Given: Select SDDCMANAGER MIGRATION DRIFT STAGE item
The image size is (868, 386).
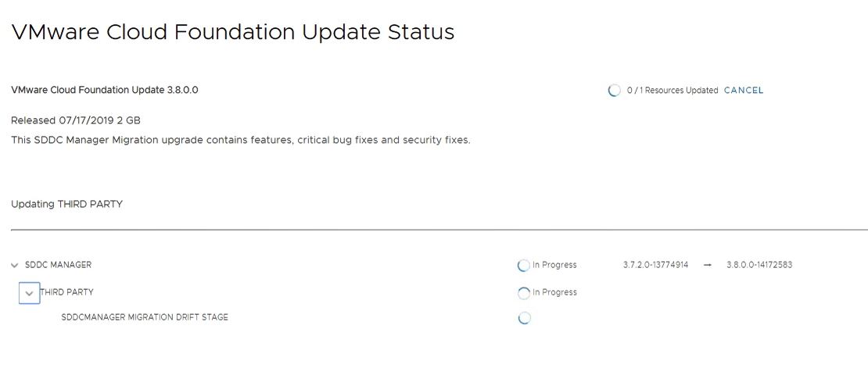Looking at the screenshot, I should [145, 317].
